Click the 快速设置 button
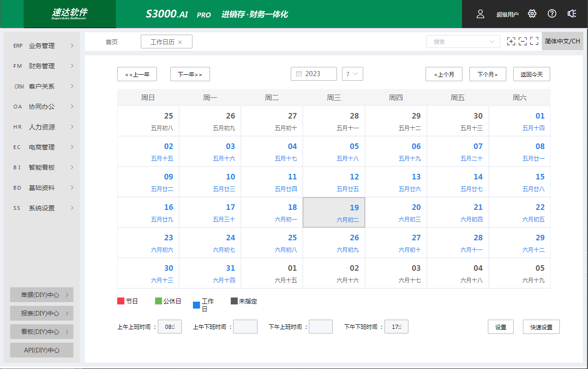588x369 pixels. [541, 327]
